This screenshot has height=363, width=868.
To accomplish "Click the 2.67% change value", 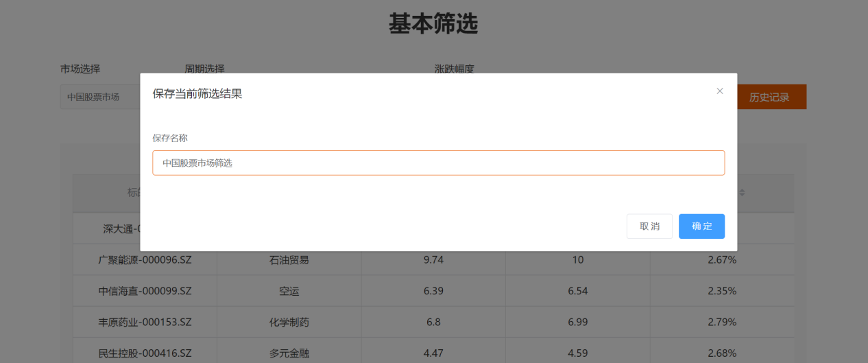I will 722,260.
